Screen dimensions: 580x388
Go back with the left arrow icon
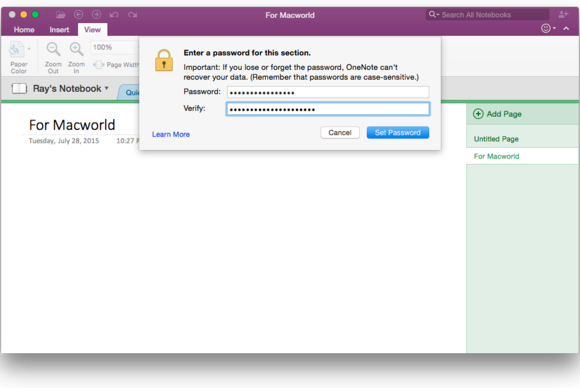[78, 15]
